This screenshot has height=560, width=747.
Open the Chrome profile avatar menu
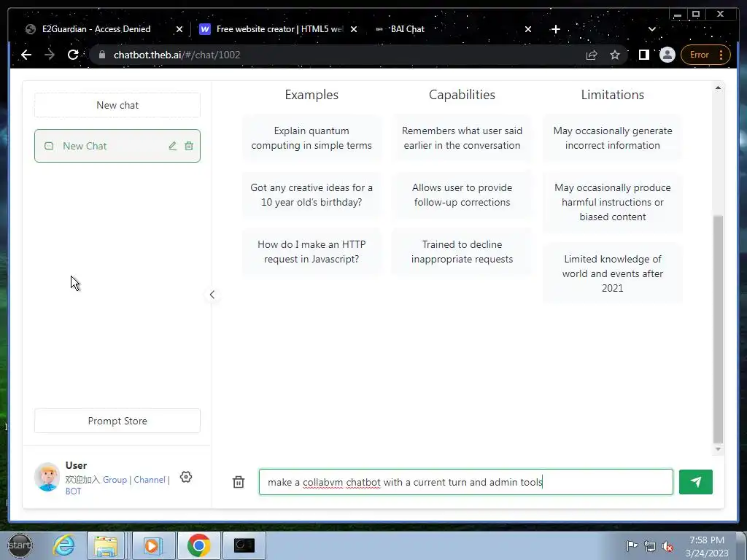point(667,55)
